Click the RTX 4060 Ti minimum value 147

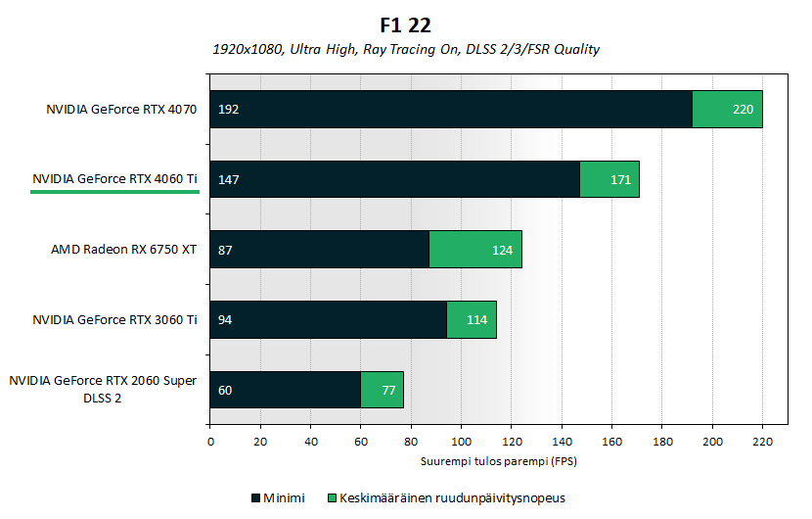tap(228, 180)
